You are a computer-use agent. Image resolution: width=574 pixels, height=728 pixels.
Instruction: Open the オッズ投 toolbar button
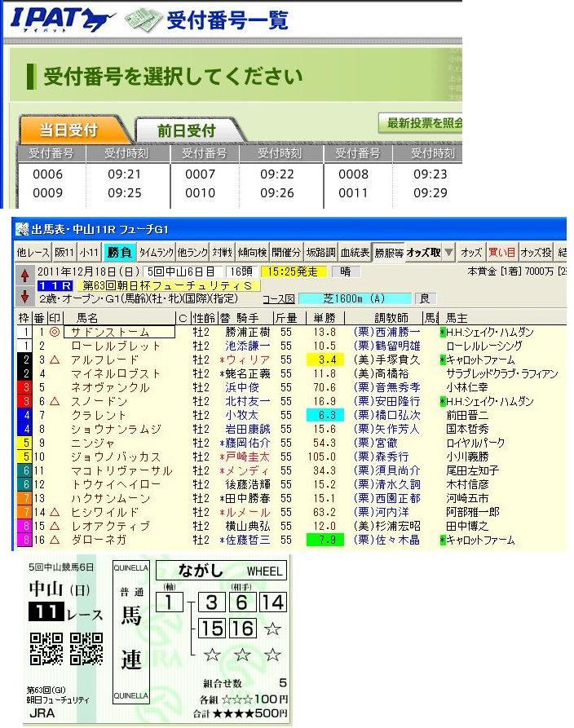tap(536, 252)
